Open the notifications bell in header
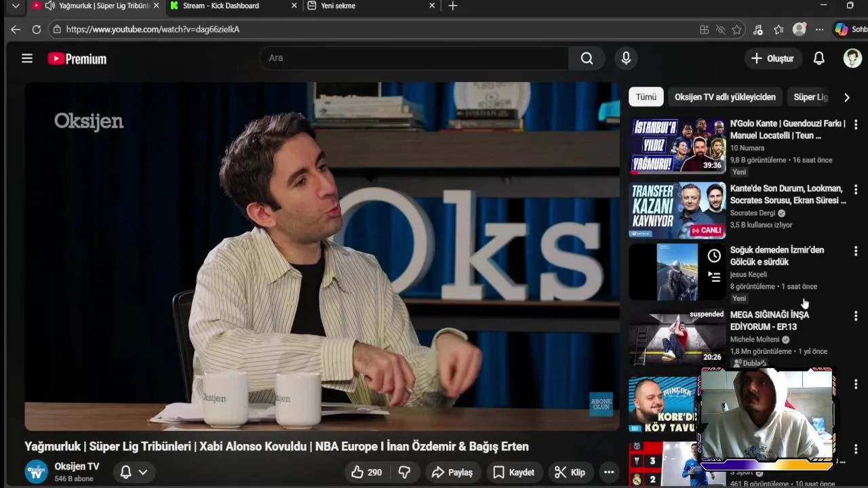The height and width of the screenshot is (488, 868). pyautogui.click(x=818, y=58)
